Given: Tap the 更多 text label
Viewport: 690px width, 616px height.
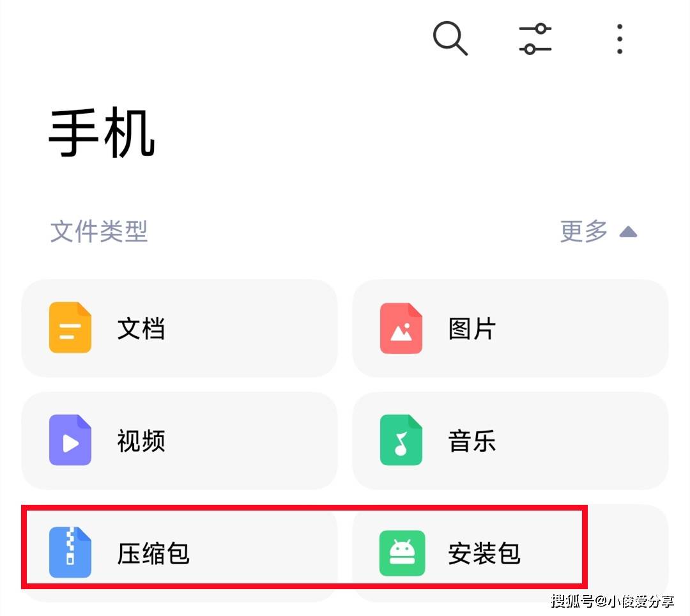Looking at the screenshot, I should pos(583,231).
